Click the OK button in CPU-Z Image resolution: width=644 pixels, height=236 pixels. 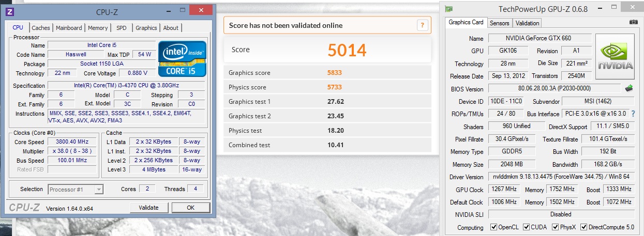190,208
